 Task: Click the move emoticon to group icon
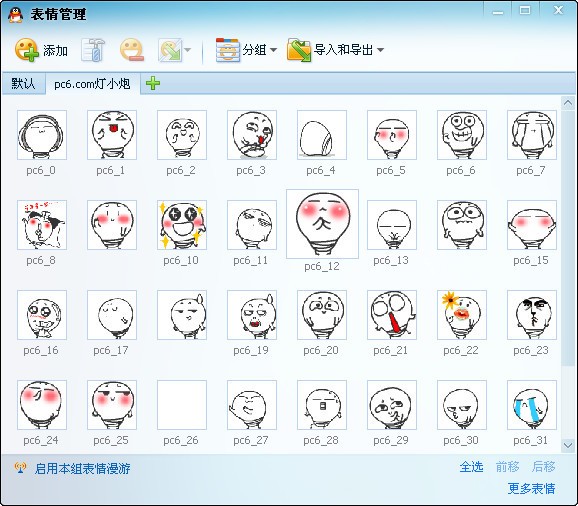pyautogui.click(x=170, y=50)
